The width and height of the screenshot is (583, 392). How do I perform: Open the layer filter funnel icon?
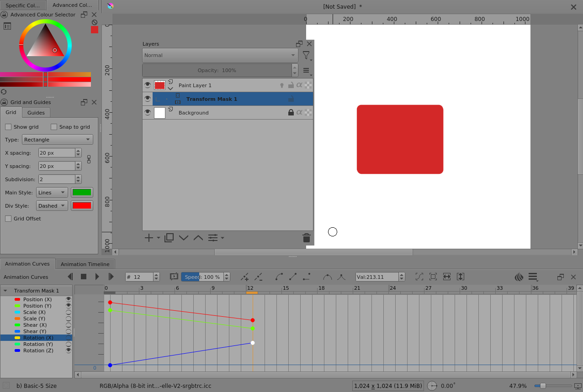306,56
